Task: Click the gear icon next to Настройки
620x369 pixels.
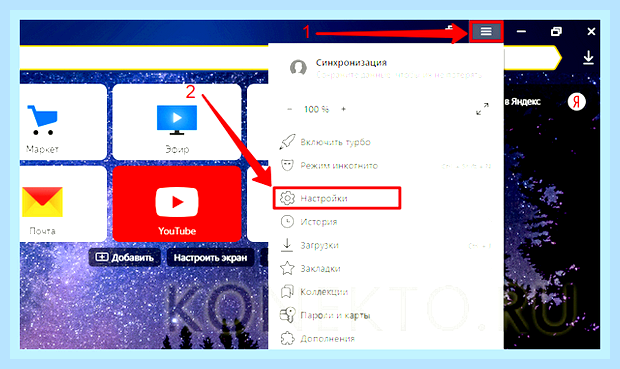Action: [287, 198]
